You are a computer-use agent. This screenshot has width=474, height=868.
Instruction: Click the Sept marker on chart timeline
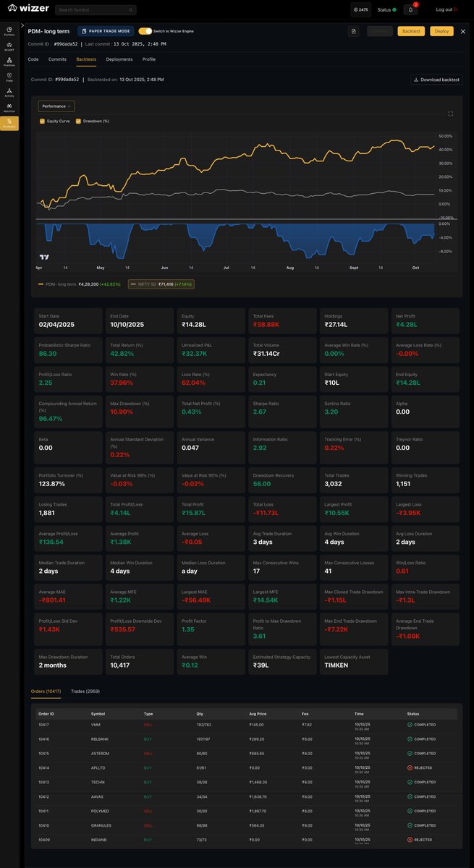tap(353, 268)
